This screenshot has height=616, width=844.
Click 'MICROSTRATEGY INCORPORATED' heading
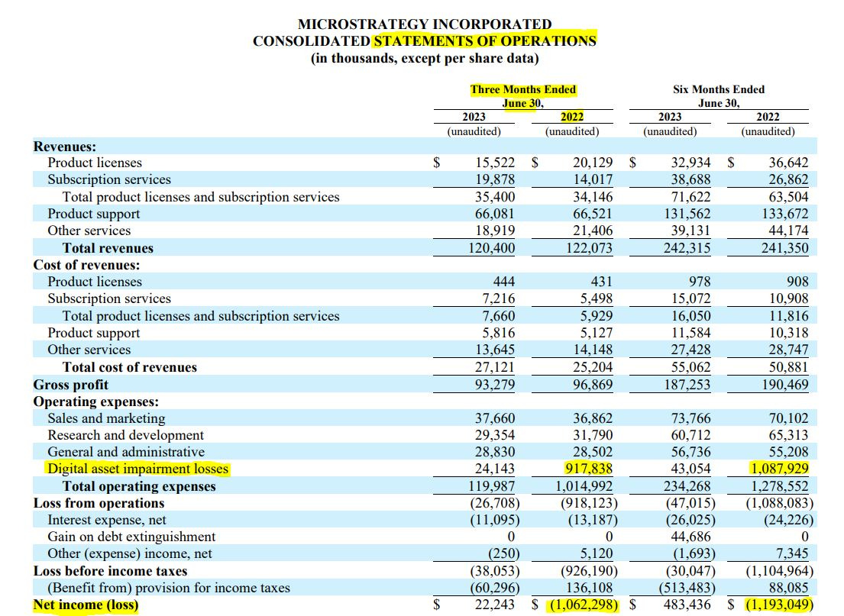tap(425, 24)
